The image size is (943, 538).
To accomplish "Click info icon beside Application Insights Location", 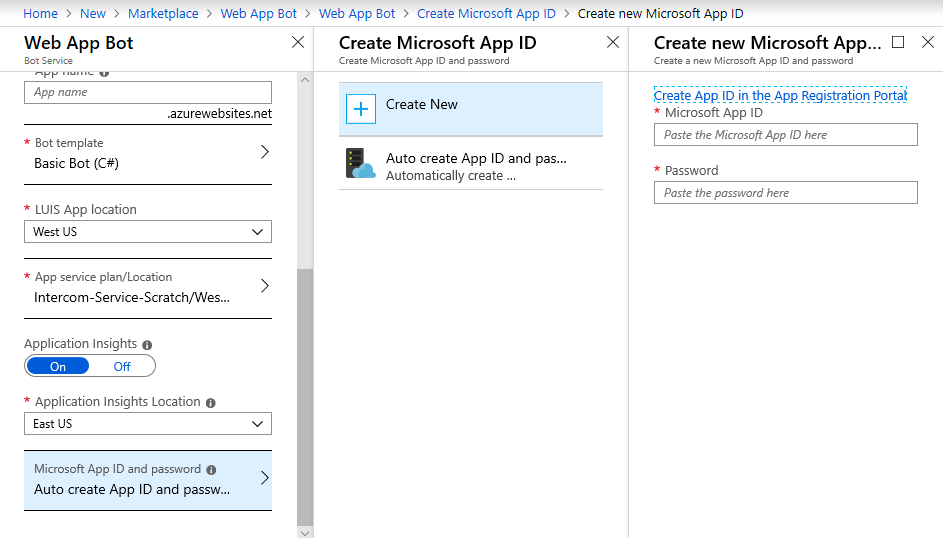I will tap(210, 402).
